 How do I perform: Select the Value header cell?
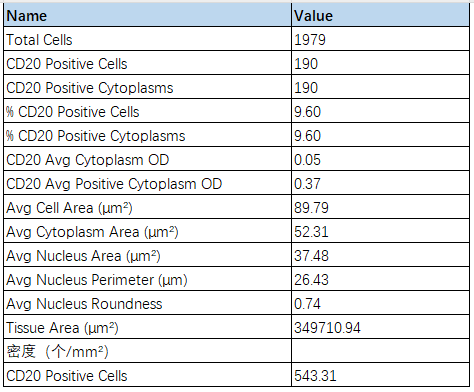380,15
